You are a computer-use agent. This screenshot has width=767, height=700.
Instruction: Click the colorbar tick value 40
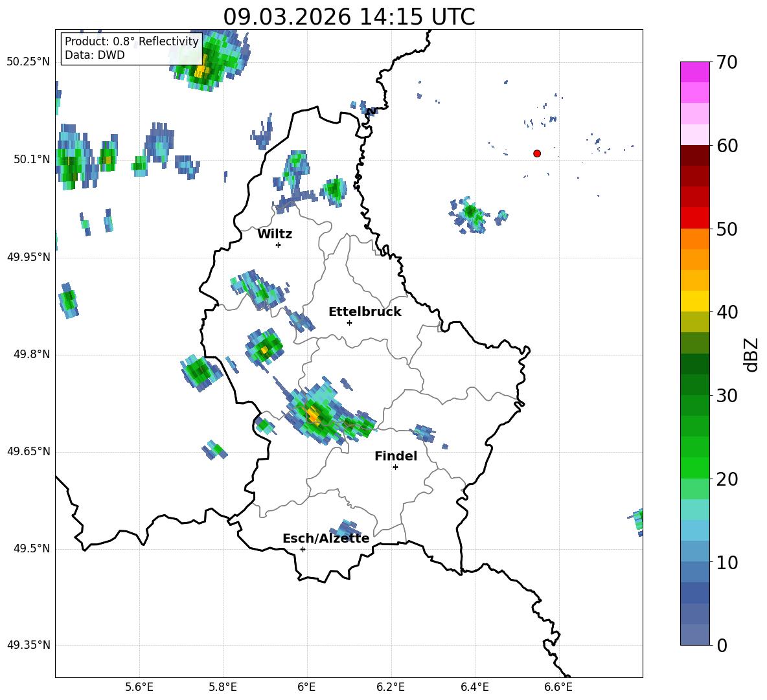point(727,312)
